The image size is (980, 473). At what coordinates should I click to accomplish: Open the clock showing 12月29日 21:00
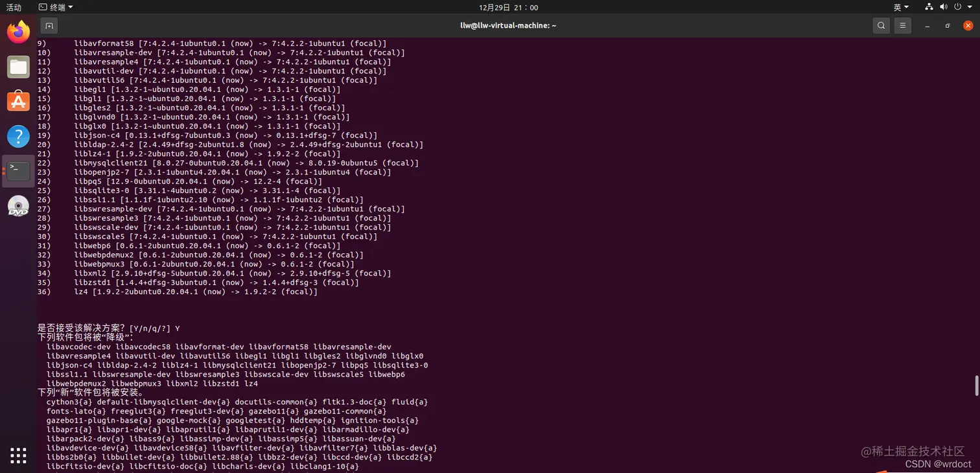pyautogui.click(x=509, y=7)
